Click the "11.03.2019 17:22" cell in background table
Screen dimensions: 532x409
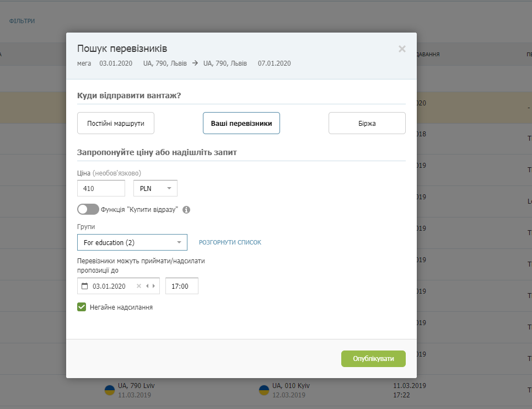(410, 390)
